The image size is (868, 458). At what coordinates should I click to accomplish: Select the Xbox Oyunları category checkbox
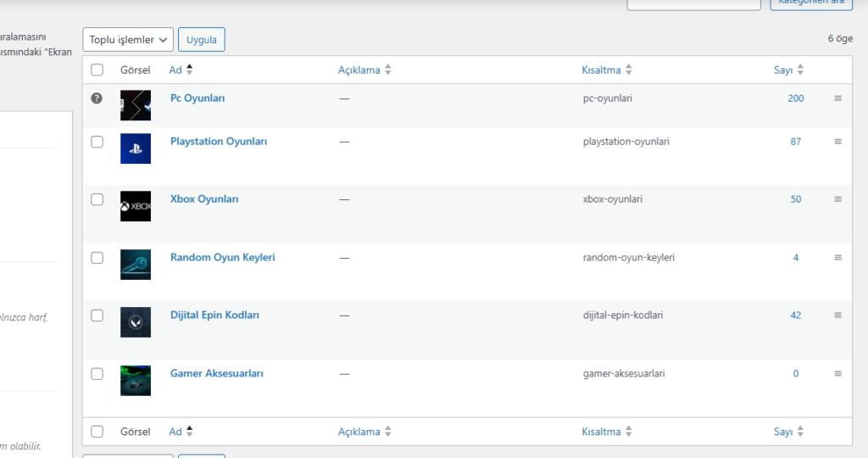[x=97, y=199]
